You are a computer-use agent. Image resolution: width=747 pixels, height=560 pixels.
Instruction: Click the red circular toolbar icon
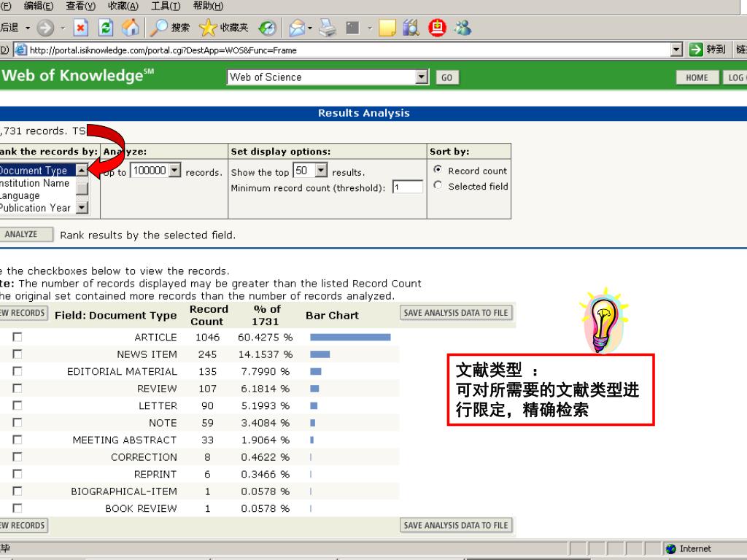[x=437, y=28]
